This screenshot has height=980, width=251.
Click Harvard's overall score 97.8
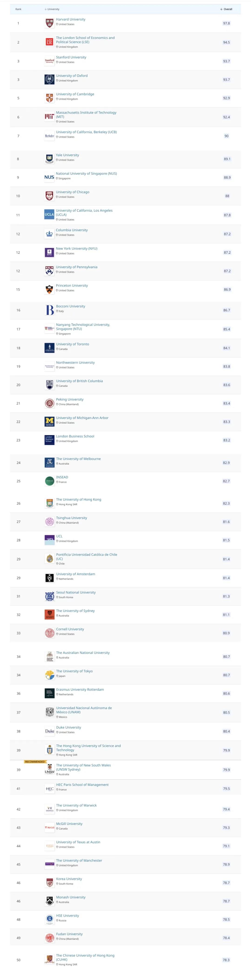(x=226, y=23)
